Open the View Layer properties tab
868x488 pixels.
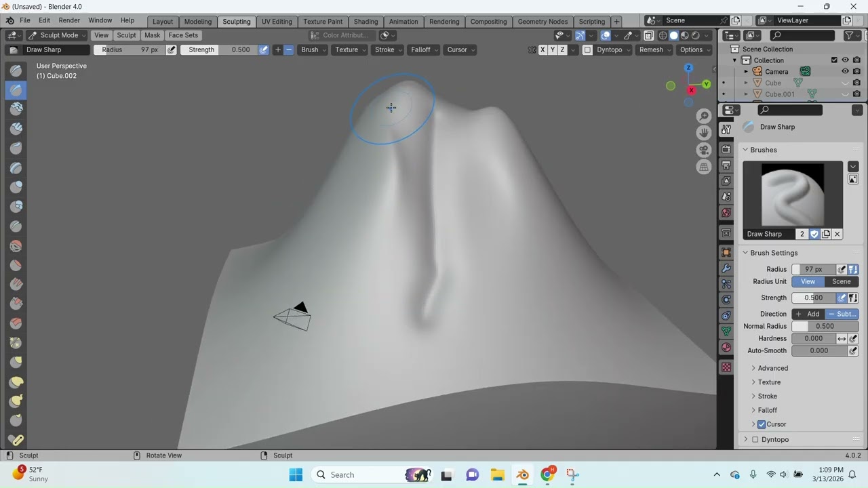[x=726, y=181]
